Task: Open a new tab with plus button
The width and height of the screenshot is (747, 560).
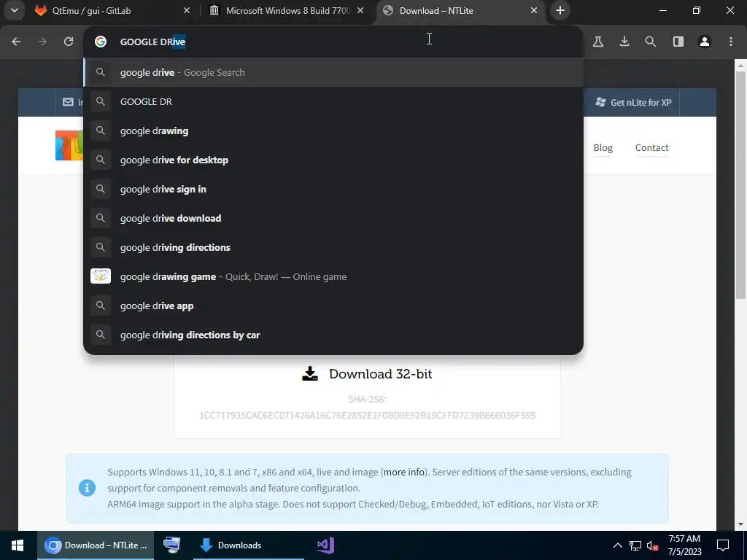Action: click(x=560, y=10)
